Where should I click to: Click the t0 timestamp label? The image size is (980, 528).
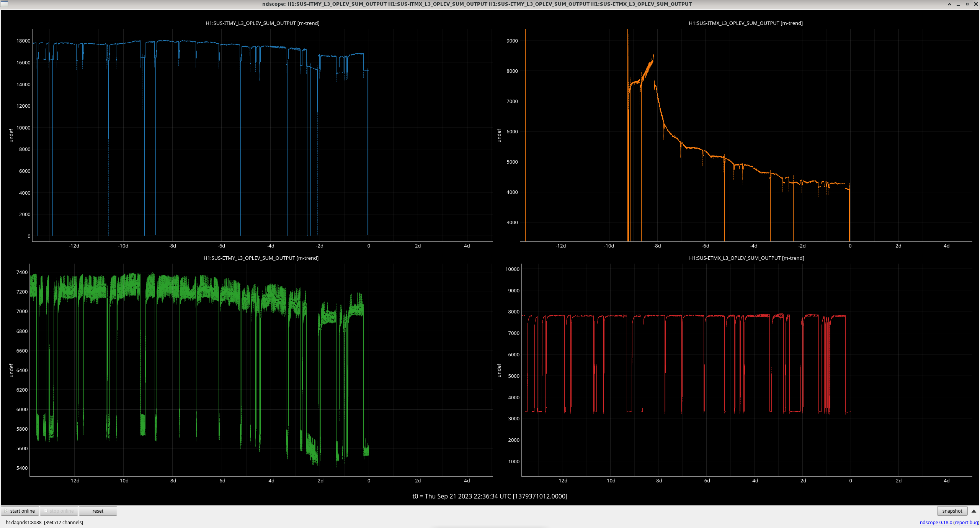click(490, 496)
